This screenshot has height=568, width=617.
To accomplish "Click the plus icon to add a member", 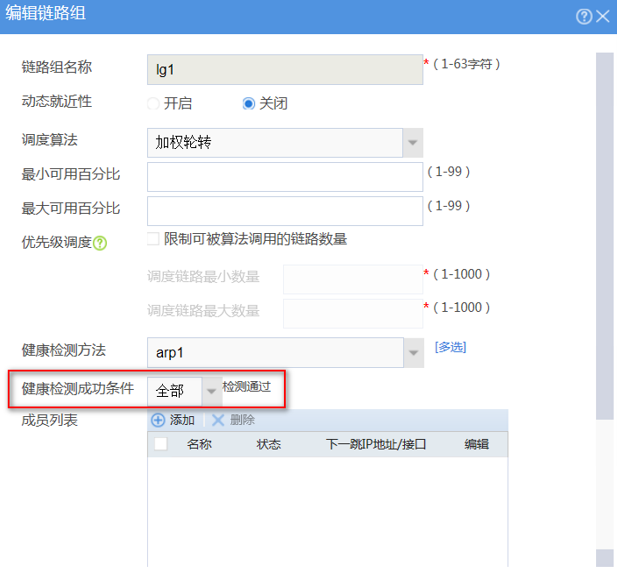I will [158, 420].
